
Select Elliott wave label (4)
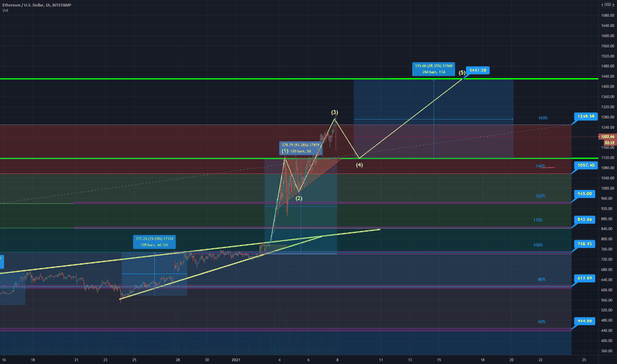click(x=359, y=165)
